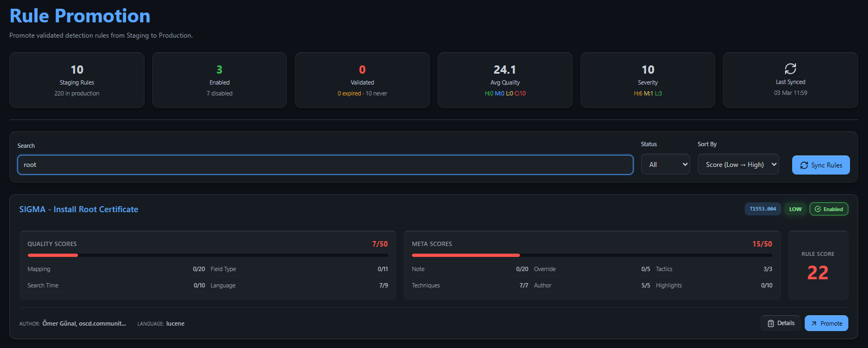Open SIGMA - Install Root Certificate title link
The image size is (868, 348).
79,209
